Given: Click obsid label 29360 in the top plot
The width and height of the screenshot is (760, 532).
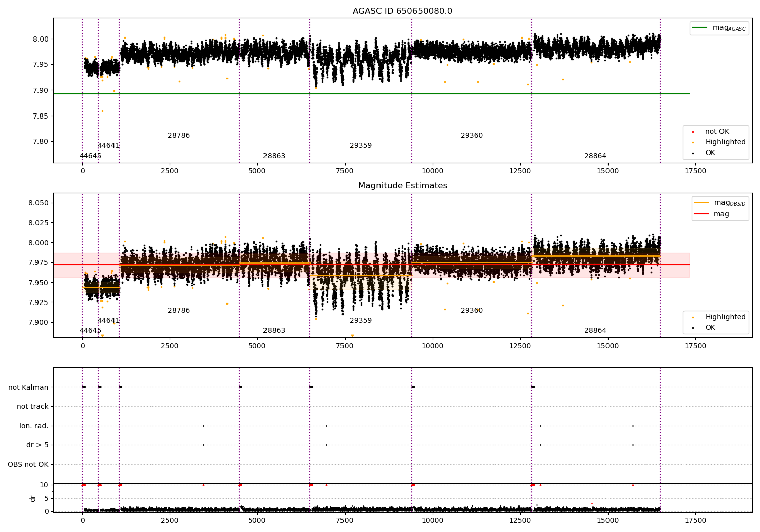Looking at the screenshot, I should click(472, 136).
